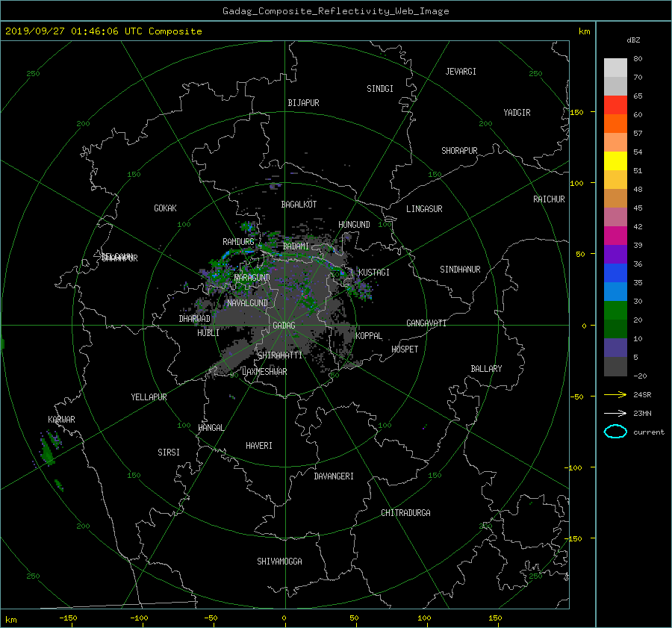The width and height of the screenshot is (672, 628).
Task: Click the DAVANGERI city label
Action: pyautogui.click(x=334, y=476)
